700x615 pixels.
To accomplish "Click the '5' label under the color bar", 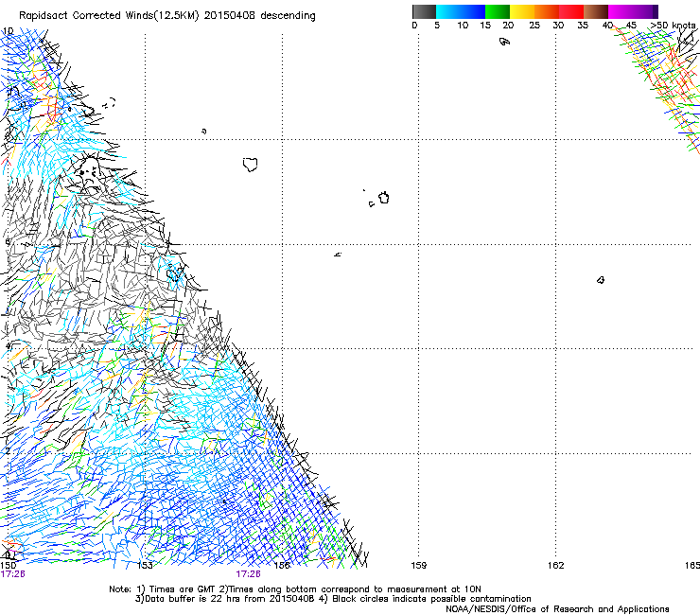I will coord(437,25).
